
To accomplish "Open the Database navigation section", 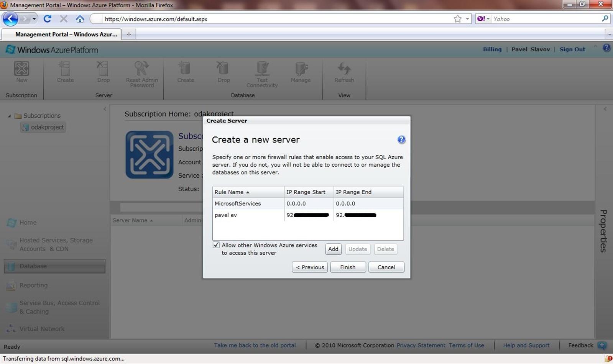I will [x=54, y=266].
